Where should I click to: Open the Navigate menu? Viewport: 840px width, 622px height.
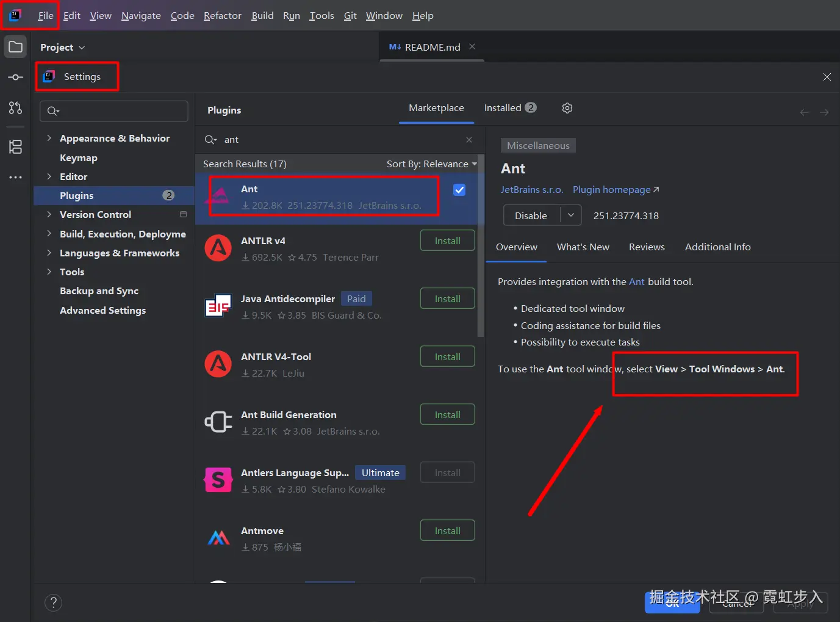141,16
